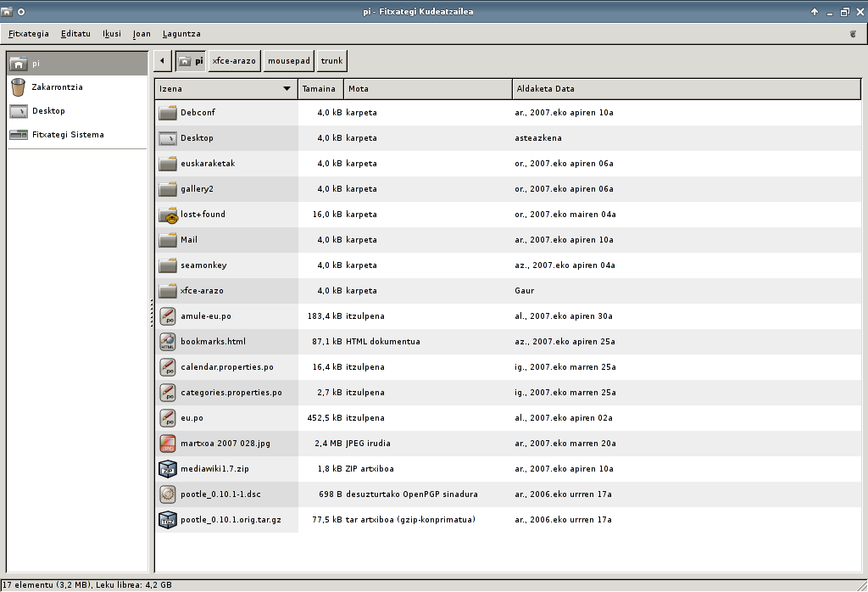Click the lost+found locked folder icon
The image size is (868, 592).
tap(168, 215)
